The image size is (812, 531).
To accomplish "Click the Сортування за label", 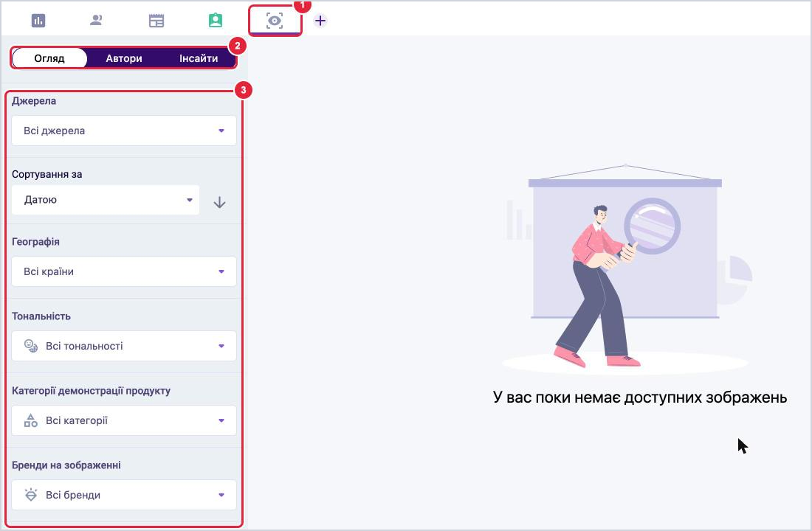I will [x=47, y=174].
